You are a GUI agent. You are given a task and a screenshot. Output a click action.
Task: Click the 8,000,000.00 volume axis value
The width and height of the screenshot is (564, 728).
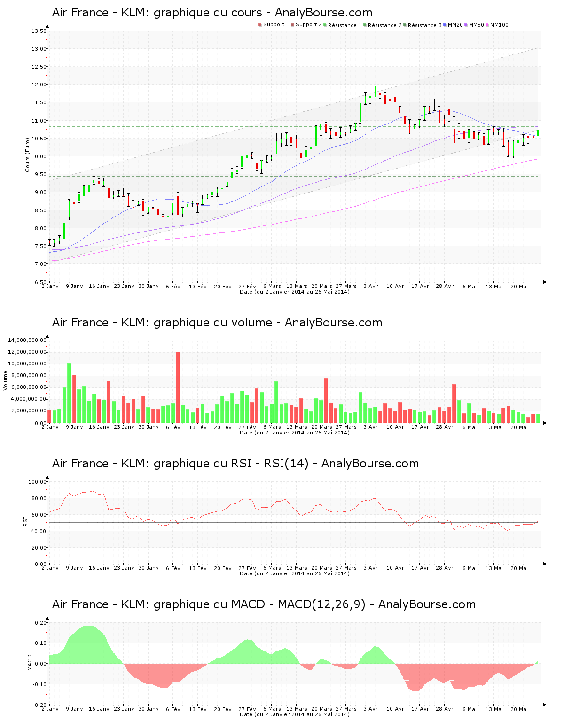29,376
